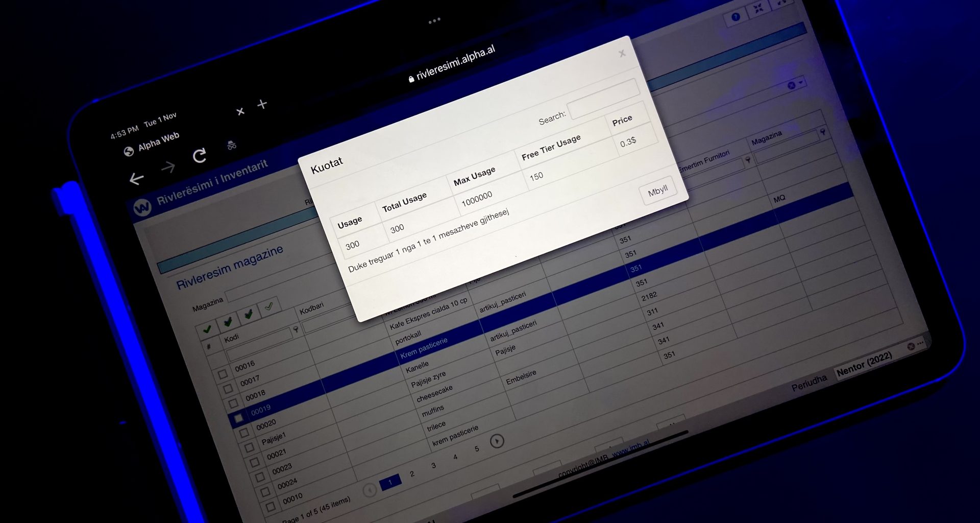Check the box for row 00020
This screenshot has width=980, height=523.
244,433
